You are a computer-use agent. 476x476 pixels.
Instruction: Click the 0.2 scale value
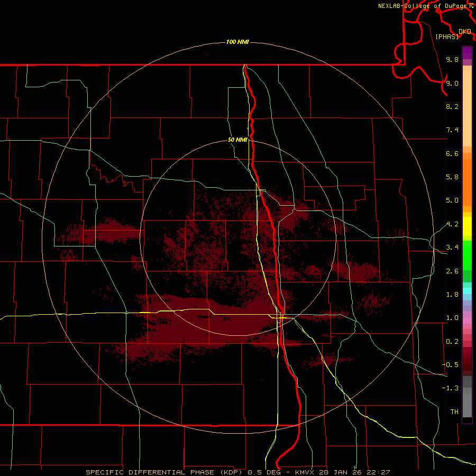pos(452,342)
